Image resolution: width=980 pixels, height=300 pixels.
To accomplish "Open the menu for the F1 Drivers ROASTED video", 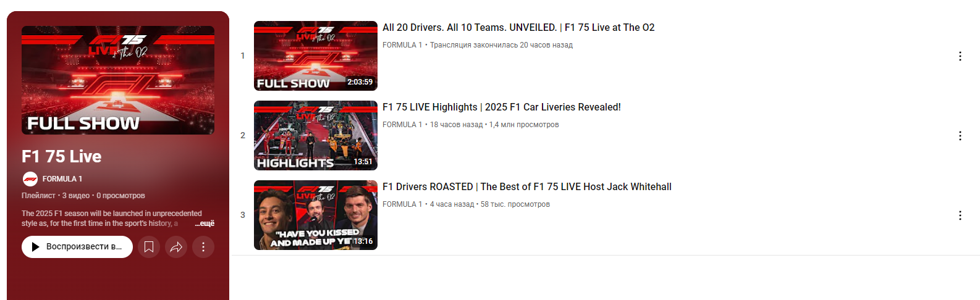I will (x=960, y=215).
